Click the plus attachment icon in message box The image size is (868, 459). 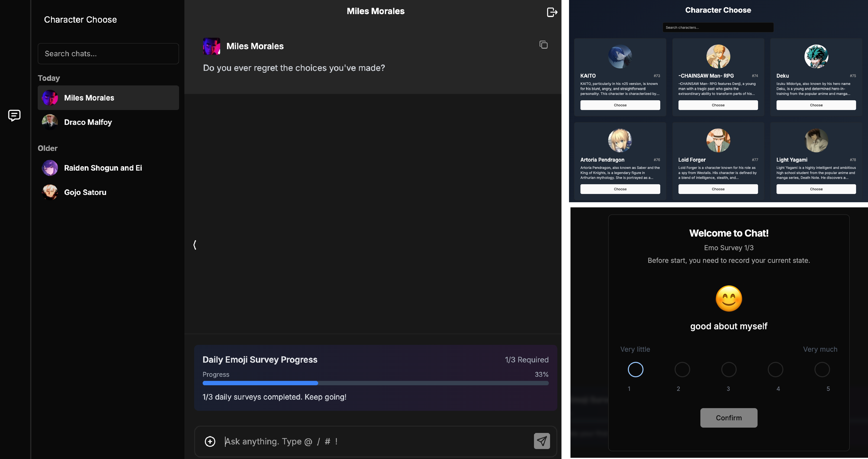[x=210, y=441]
